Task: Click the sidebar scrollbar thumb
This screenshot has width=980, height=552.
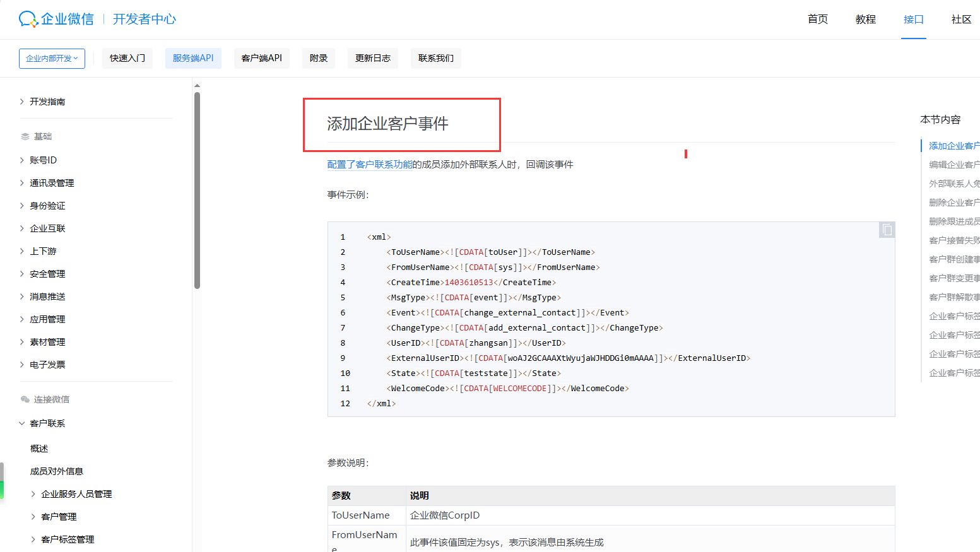Action: click(197, 189)
